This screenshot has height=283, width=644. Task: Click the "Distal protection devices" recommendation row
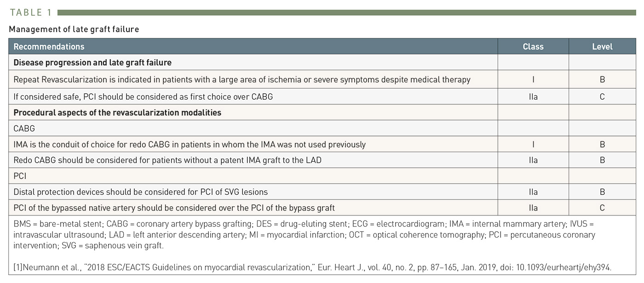tap(140, 192)
